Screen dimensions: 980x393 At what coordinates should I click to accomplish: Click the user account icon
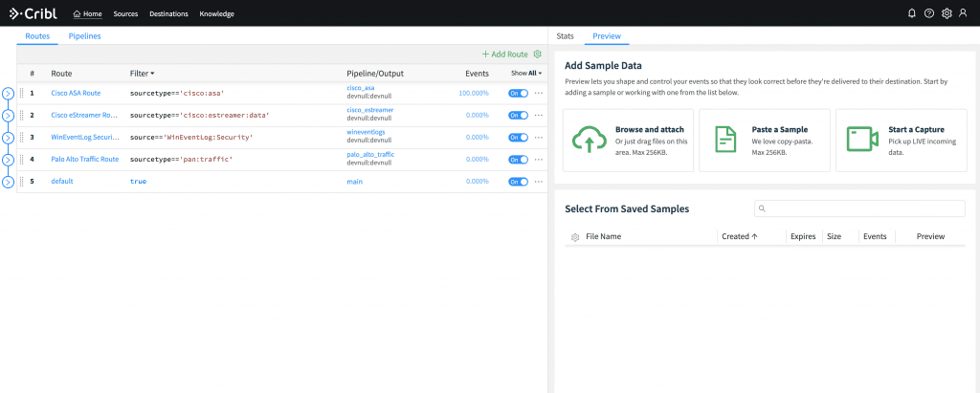tap(964, 13)
